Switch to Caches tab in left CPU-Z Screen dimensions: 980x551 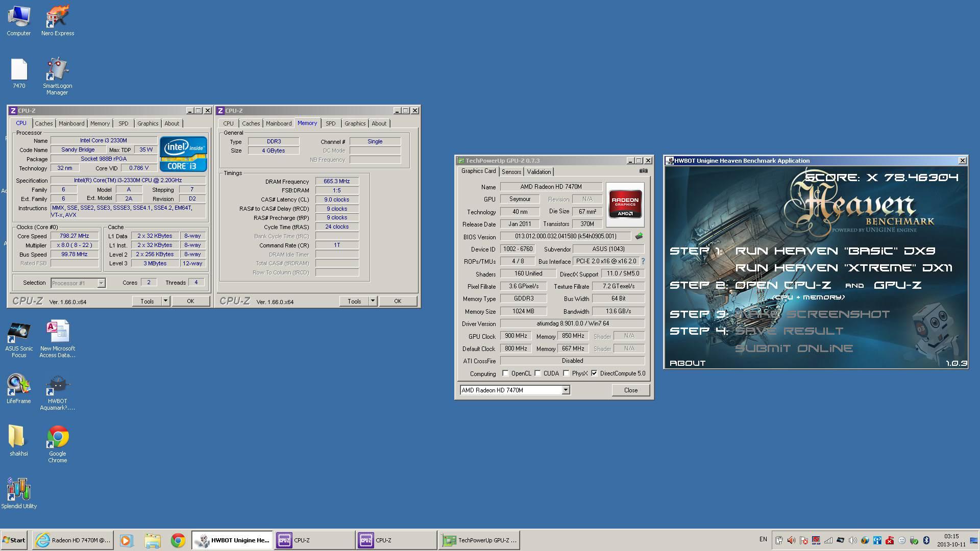[43, 123]
